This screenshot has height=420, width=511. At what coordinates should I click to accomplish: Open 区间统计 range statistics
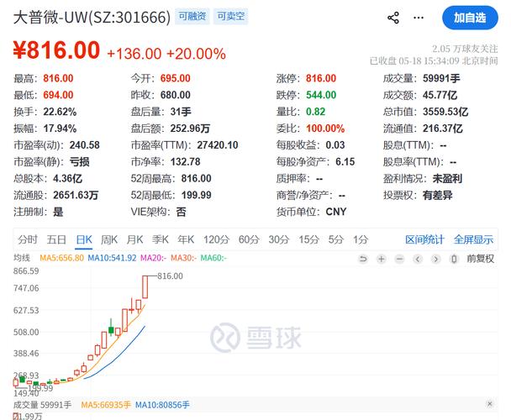coord(424,239)
